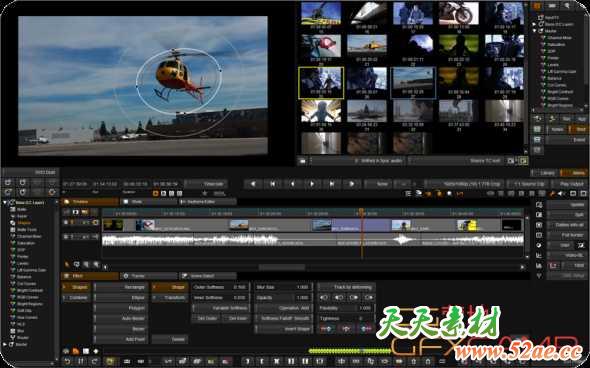Click the orange RSS-style icon at bottom left
Screen dimensions: 590x368
[76, 351]
